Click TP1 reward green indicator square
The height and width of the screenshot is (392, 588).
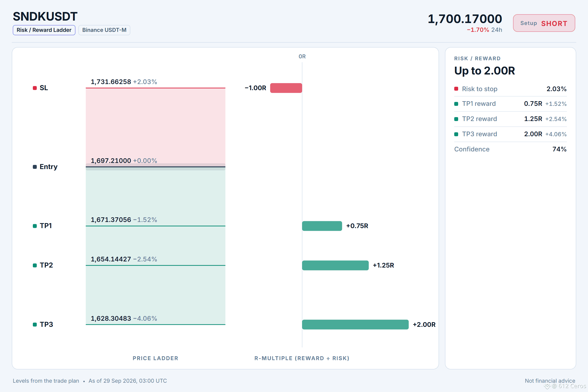point(456,104)
